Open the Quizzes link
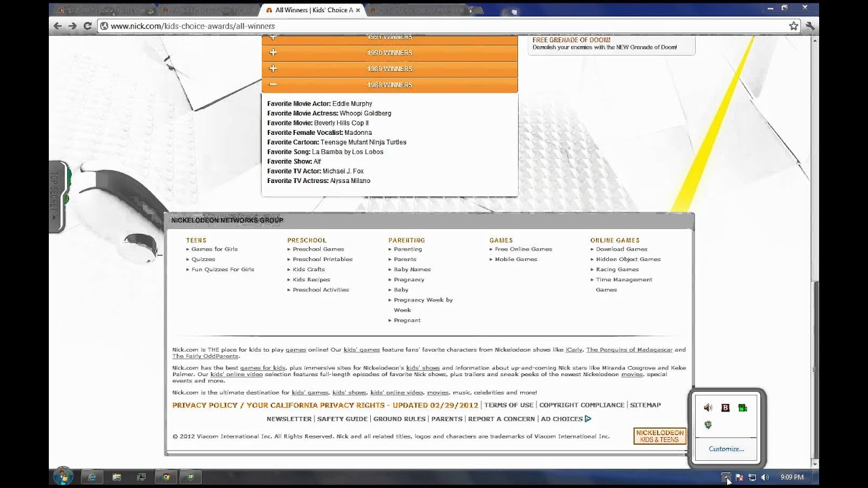 [x=203, y=259]
